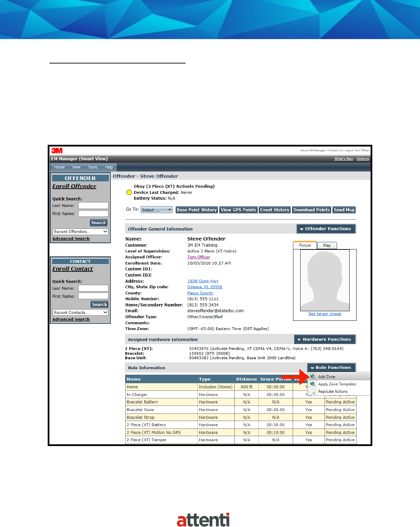Image resolution: width=420 pixels, height=527 pixels.
Task: Open the Offender panel Advanced Search link
Action: tap(71, 239)
